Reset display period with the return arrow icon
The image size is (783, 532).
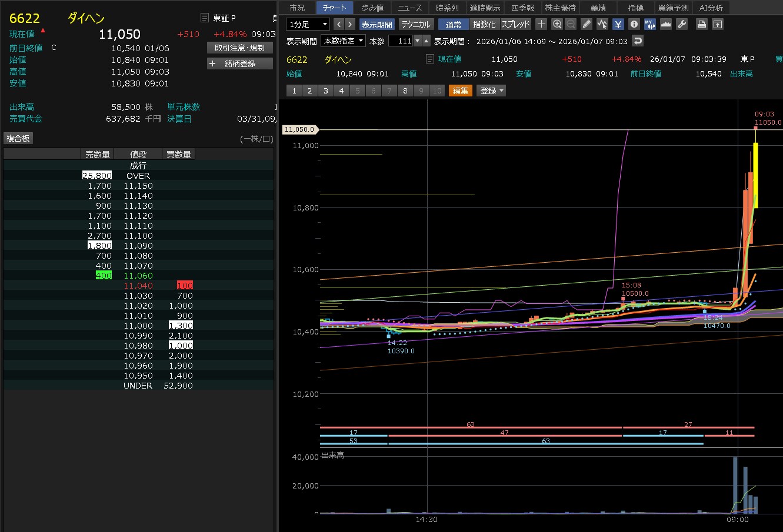(638, 41)
